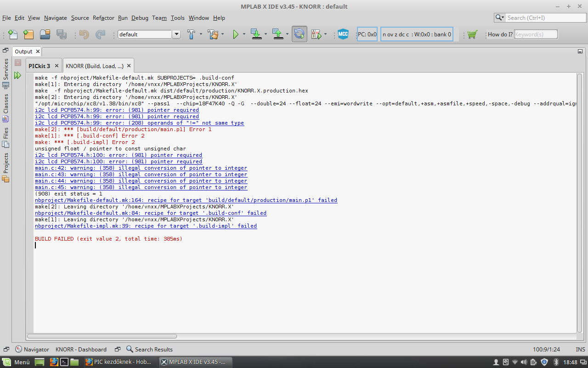The width and height of the screenshot is (588, 368).
Task: Expand the Make and Program dropdown arrow
Action: [265, 34]
